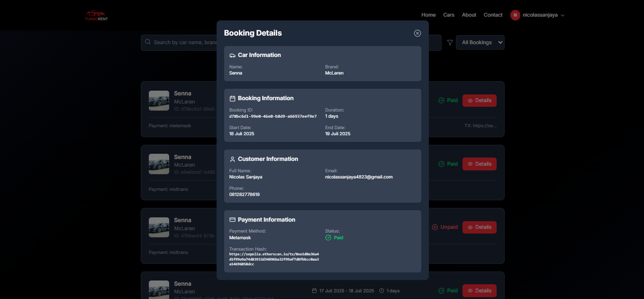Image resolution: width=644 pixels, height=299 pixels.
Task: Click the calendar icon beside Booking Information
Action: coord(232,99)
